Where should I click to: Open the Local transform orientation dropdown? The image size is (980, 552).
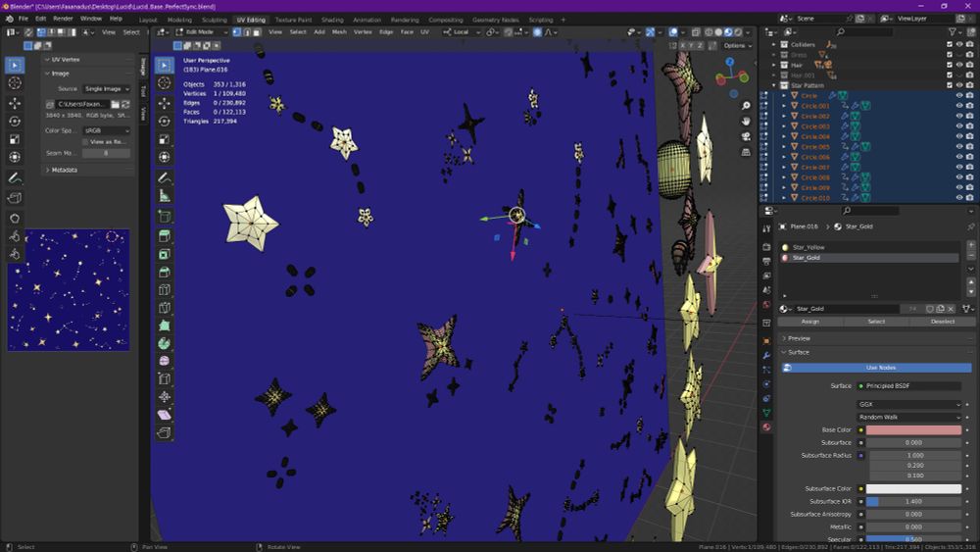tap(462, 32)
